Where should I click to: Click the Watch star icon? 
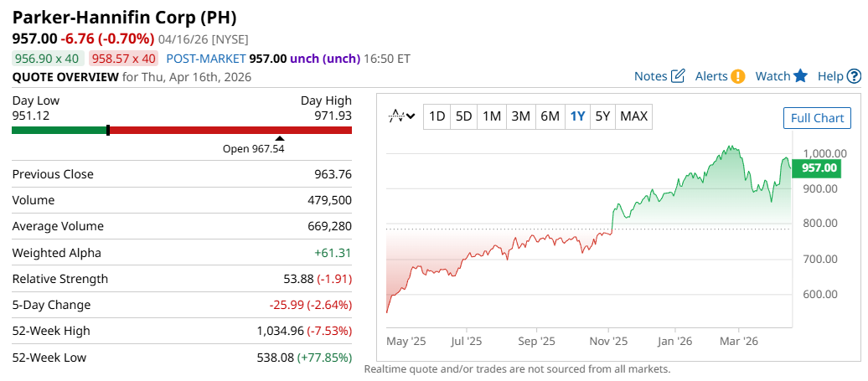tap(800, 76)
